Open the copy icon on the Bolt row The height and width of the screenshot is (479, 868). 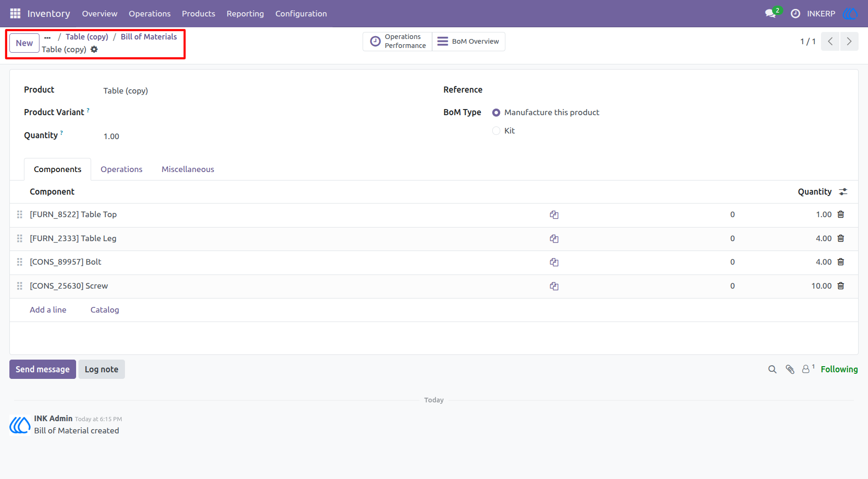point(554,262)
